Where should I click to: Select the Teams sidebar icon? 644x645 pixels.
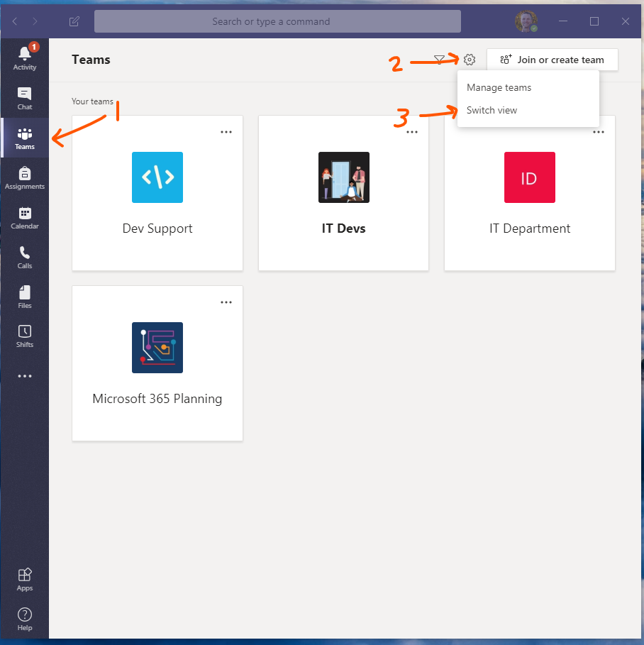pyautogui.click(x=25, y=138)
